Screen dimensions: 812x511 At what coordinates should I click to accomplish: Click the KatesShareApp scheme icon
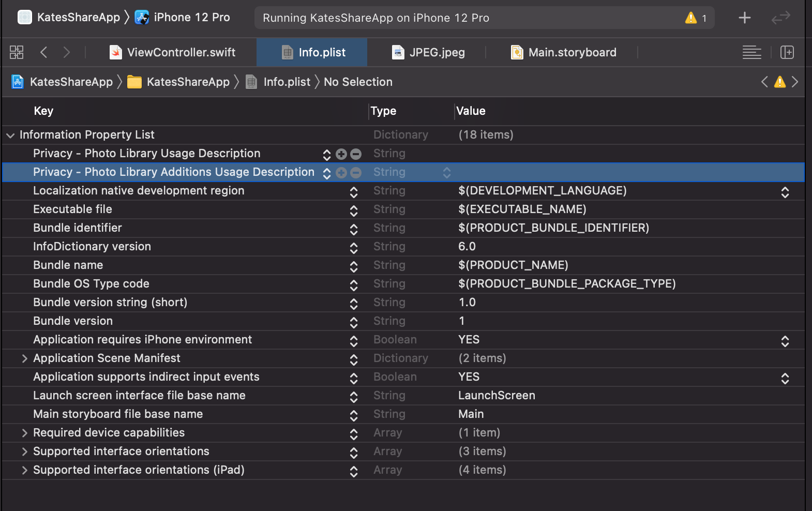point(25,17)
